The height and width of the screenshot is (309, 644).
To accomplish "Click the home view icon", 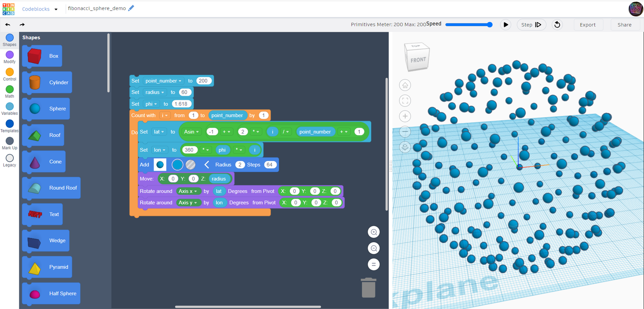I will [405, 85].
